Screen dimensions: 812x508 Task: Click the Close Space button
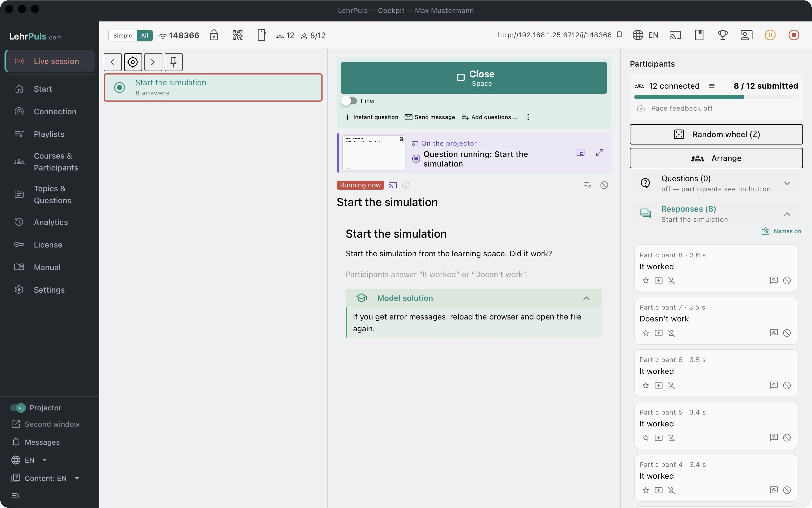[474, 78]
